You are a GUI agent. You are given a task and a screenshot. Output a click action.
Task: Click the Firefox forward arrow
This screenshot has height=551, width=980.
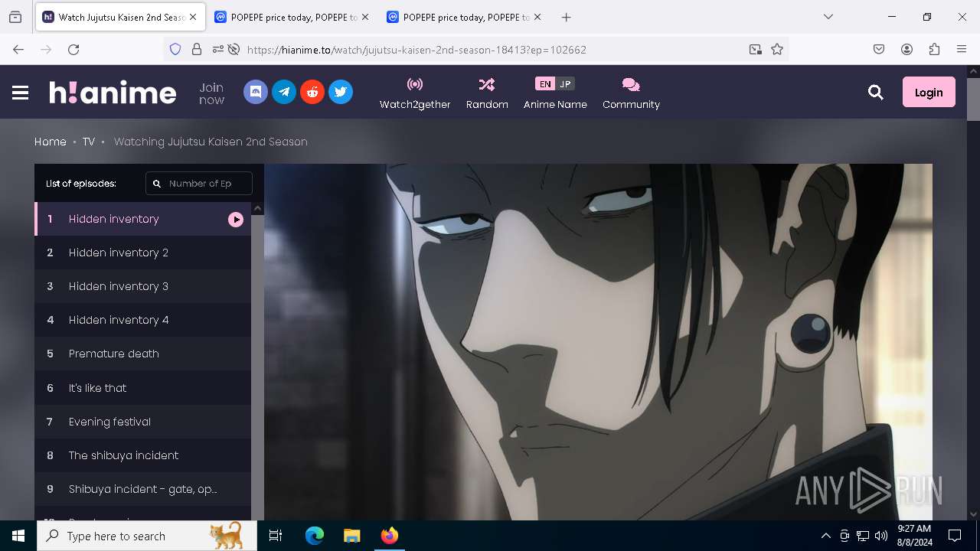pos(46,49)
